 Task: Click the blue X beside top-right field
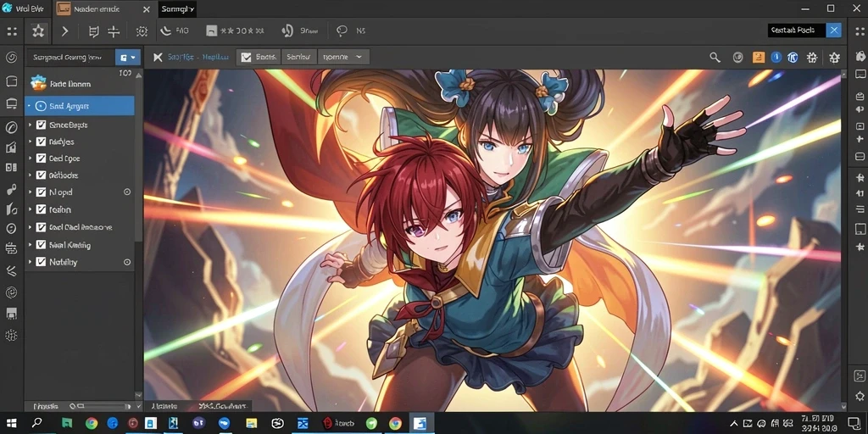pos(834,31)
